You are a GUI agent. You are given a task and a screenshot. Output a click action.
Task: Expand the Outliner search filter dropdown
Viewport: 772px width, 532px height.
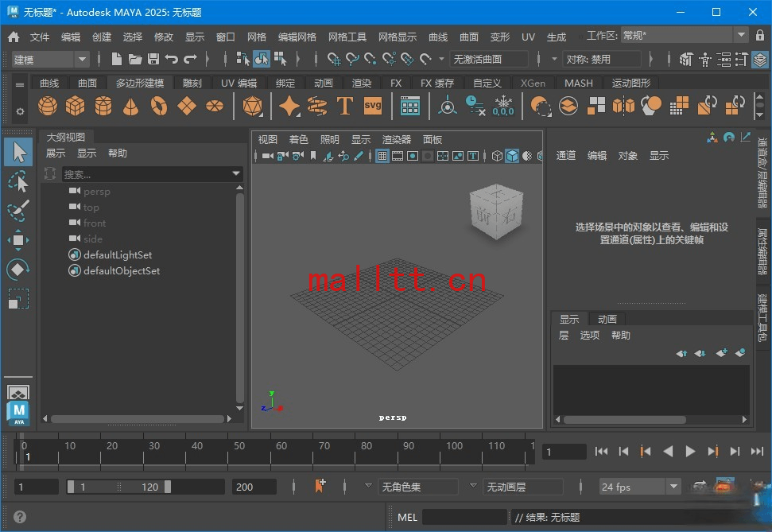[x=235, y=173]
